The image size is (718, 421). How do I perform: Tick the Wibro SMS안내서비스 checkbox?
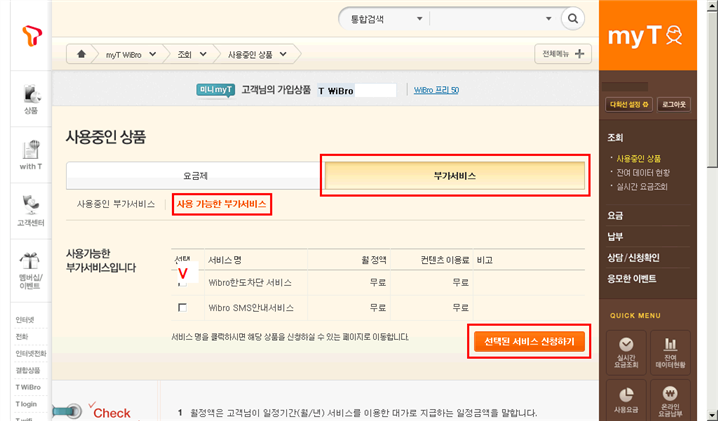click(x=182, y=307)
